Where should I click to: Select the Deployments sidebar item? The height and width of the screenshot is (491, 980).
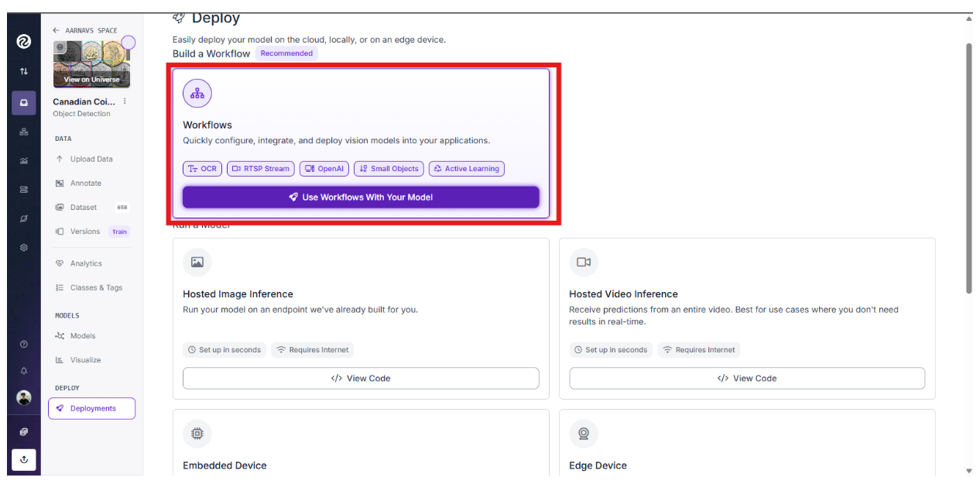click(91, 408)
